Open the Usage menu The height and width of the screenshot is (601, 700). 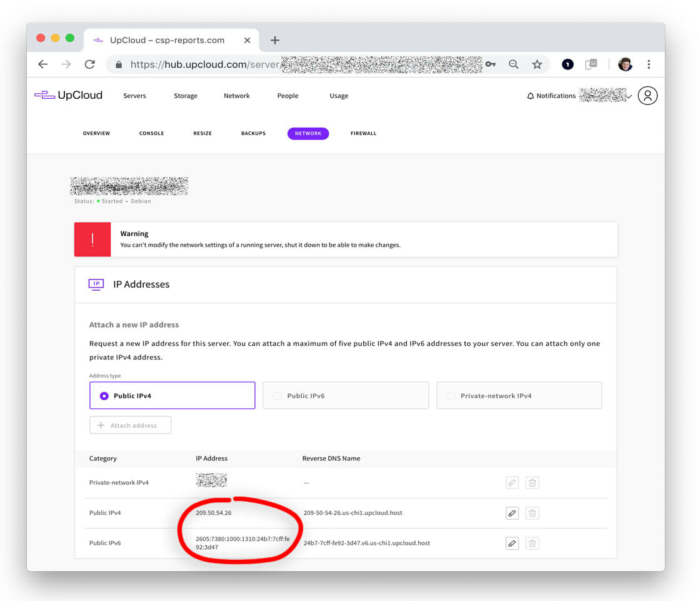point(339,96)
